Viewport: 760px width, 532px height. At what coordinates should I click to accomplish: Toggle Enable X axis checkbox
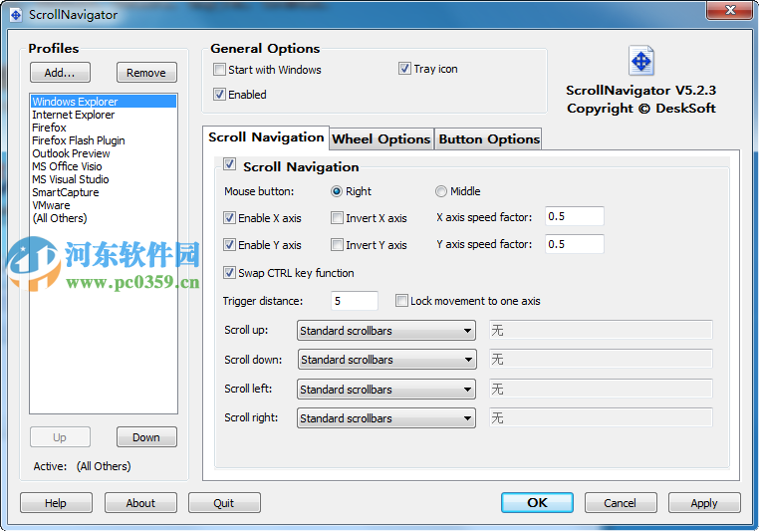230,218
